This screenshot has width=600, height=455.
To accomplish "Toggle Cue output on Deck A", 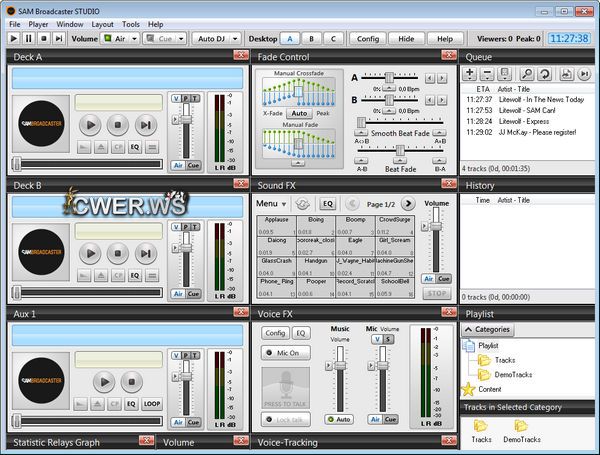I will (193, 165).
